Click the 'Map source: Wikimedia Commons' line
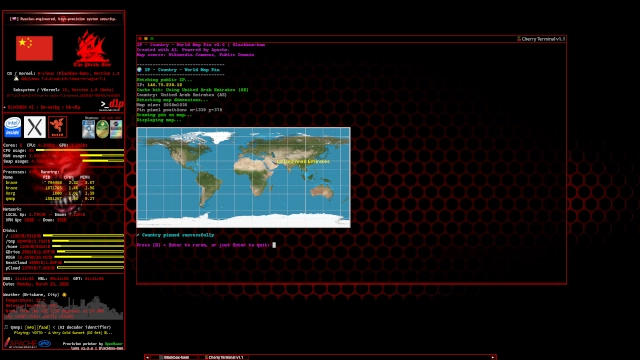Viewport: 640px width, 360px height. pos(195,55)
